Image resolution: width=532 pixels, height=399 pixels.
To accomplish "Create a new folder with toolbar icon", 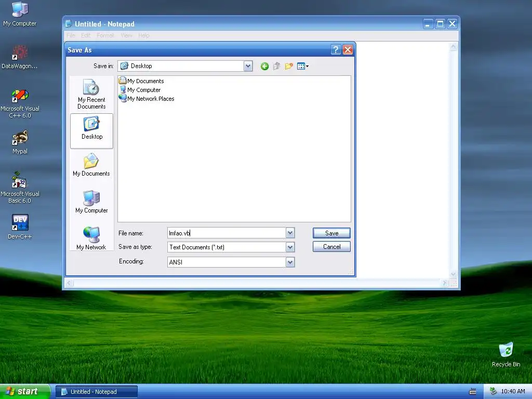I will [x=289, y=66].
